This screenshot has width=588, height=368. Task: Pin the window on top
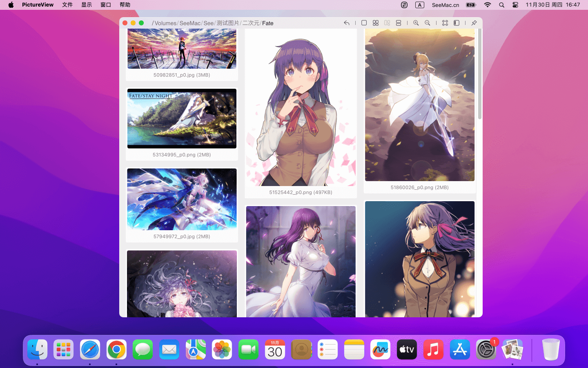(474, 23)
